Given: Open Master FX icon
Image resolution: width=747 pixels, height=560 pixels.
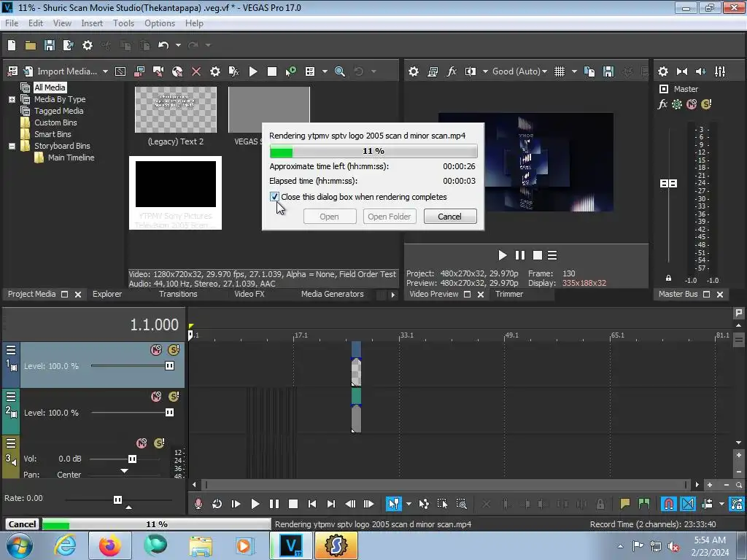Looking at the screenshot, I should [x=662, y=104].
